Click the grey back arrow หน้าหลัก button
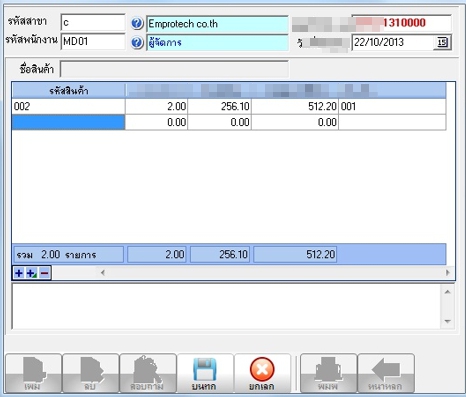The image size is (466, 397). point(386,373)
